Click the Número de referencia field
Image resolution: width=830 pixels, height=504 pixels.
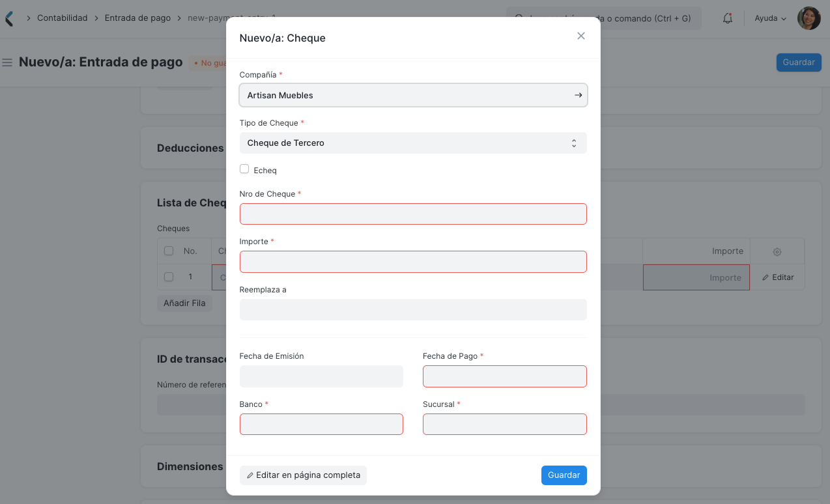pos(481,405)
